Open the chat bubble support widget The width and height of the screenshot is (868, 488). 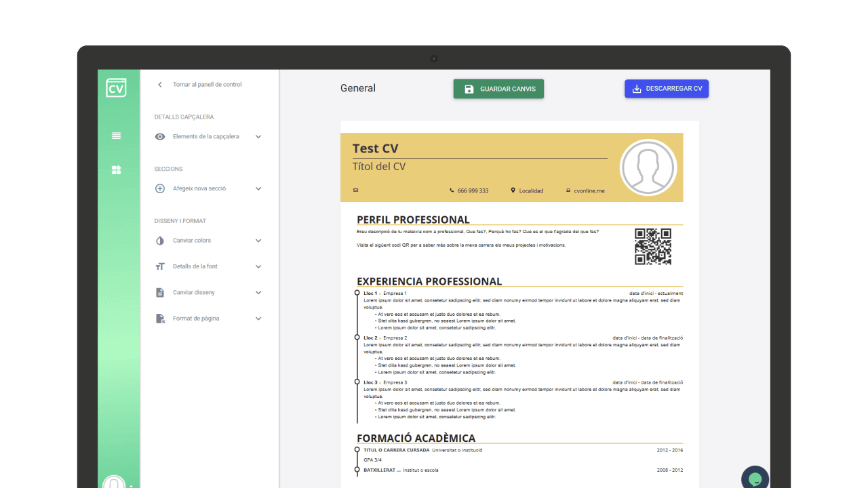pyautogui.click(x=755, y=479)
